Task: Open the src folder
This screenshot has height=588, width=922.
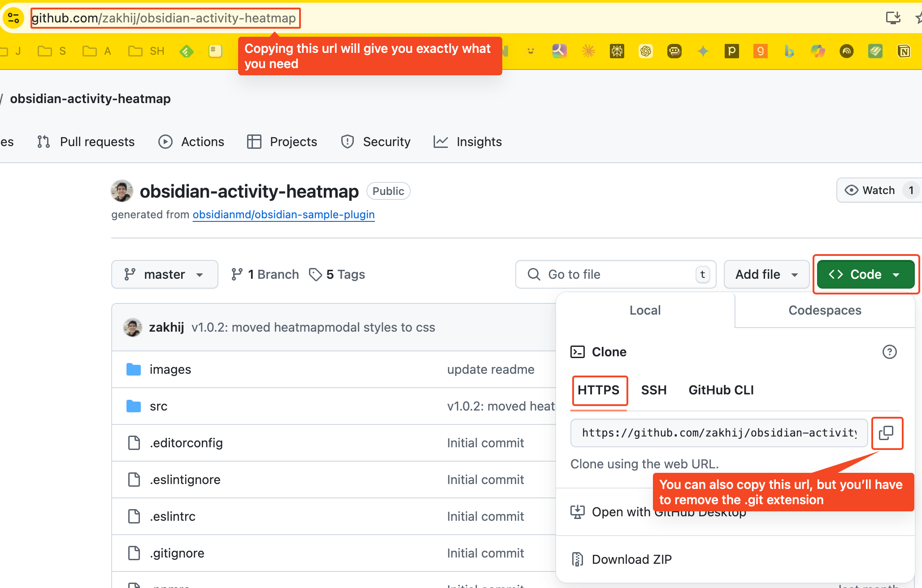Action: tap(158, 406)
